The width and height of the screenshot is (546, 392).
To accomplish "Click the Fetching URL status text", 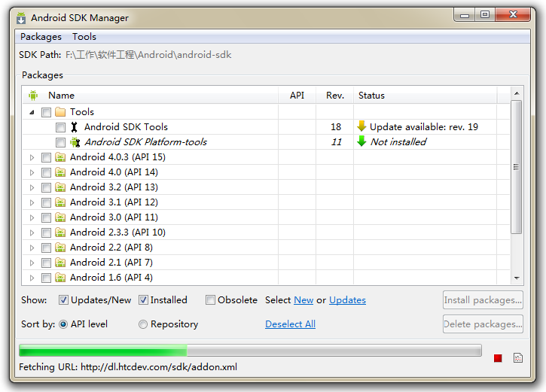I will 128,367.
